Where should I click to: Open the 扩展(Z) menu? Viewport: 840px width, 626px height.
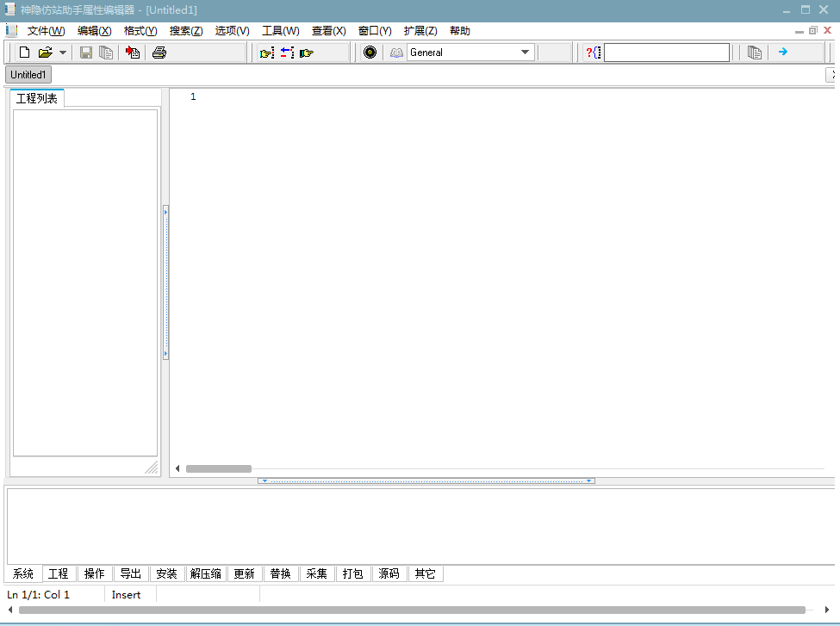tap(420, 31)
